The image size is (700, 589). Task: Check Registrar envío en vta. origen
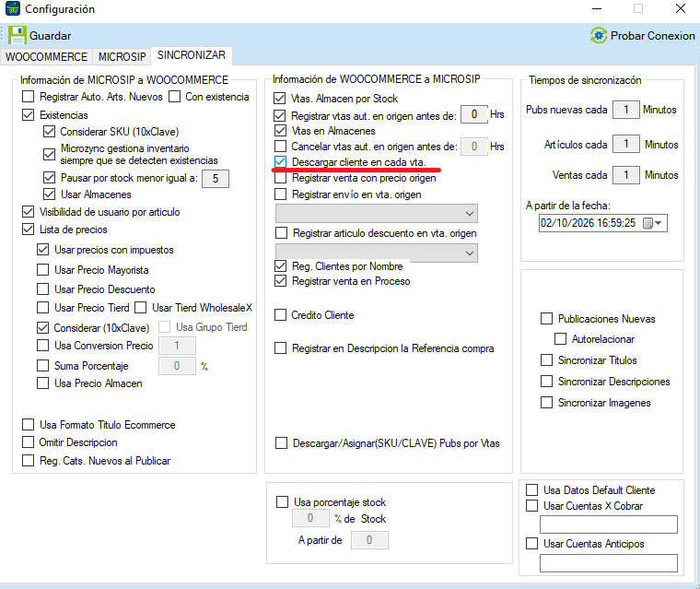pyautogui.click(x=280, y=194)
